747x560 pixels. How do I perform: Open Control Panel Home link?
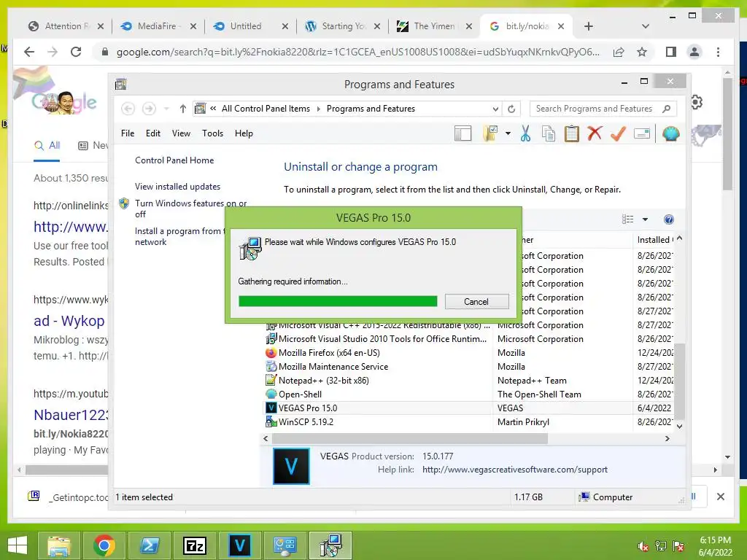point(174,160)
